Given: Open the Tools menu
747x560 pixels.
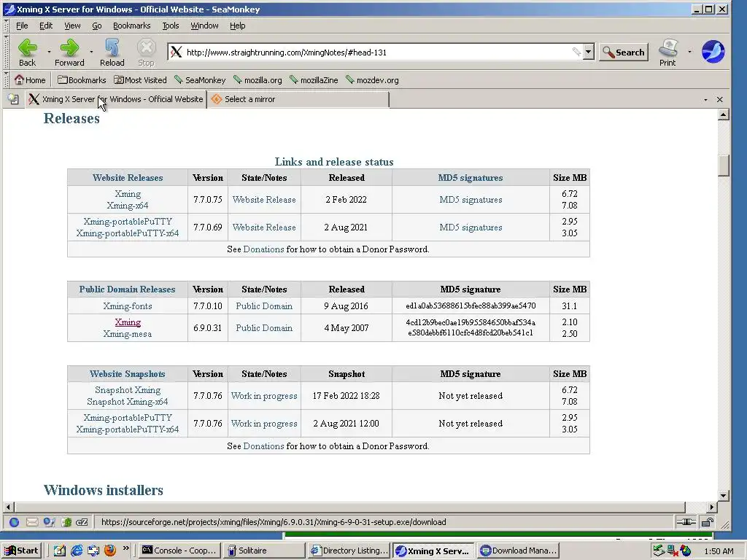Looking at the screenshot, I should [x=171, y=26].
